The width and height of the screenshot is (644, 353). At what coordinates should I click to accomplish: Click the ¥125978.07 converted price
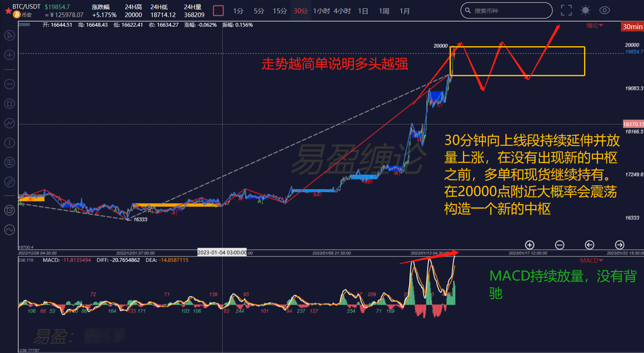(64, 15)
